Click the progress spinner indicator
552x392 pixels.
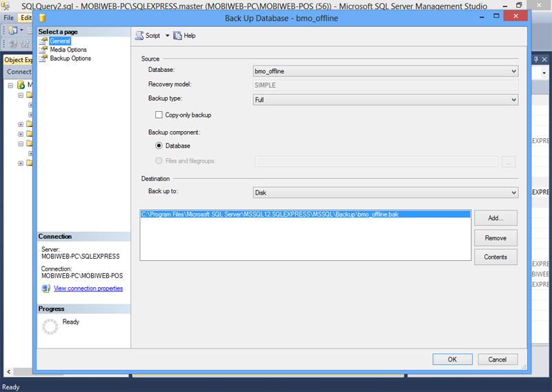click(50, 326)
